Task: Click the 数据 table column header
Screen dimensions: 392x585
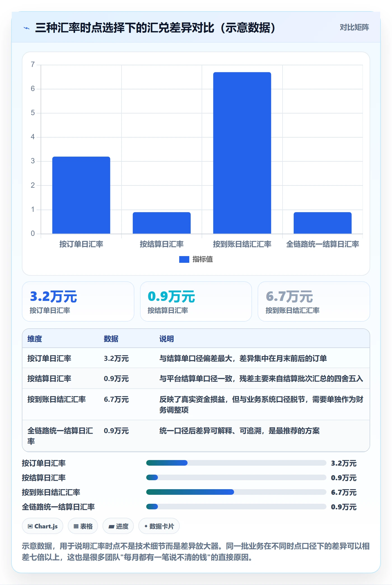Action: pos(111,339)
